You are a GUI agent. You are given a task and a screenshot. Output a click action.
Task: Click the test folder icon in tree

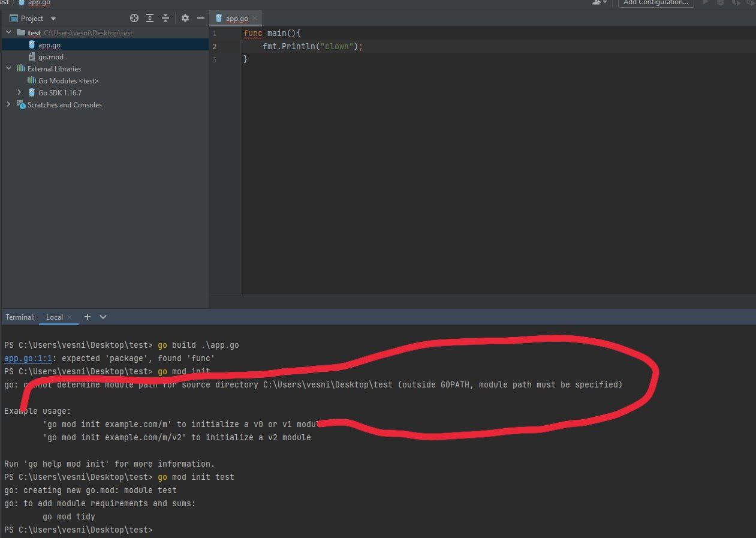tap(21, 32)
